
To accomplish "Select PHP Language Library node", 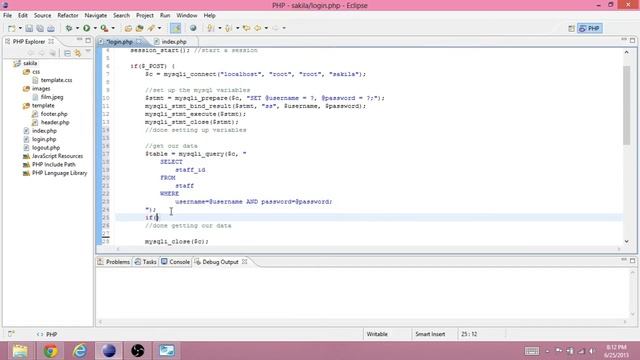I will 59,173.
